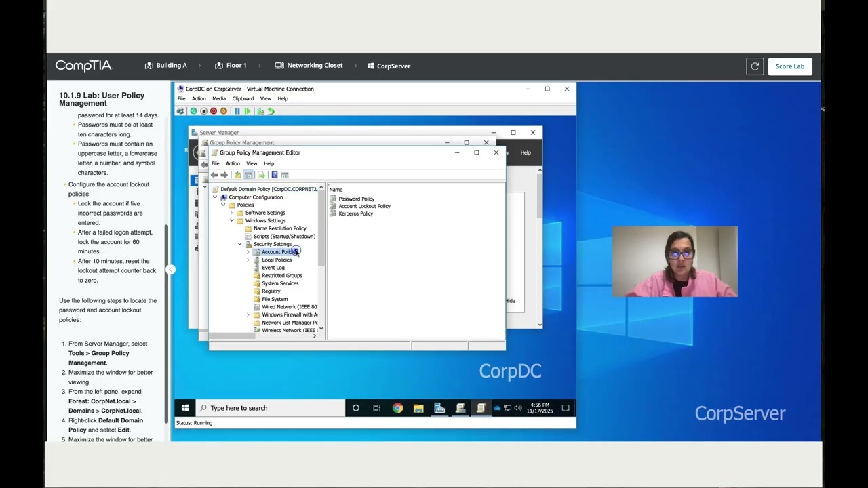Click the volume icon in system tray
868x488 pixels.
pyautogui.click(x=518, y=408)
